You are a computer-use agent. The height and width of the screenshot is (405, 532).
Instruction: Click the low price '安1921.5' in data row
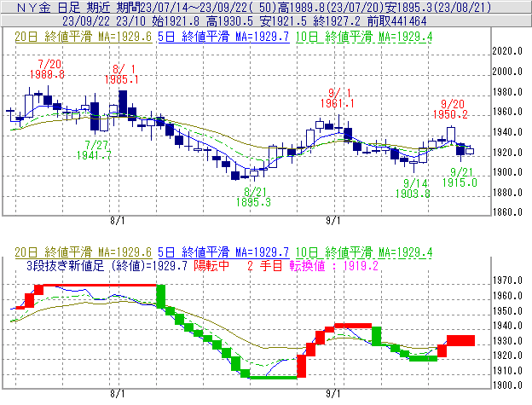[x=283, y=21]
